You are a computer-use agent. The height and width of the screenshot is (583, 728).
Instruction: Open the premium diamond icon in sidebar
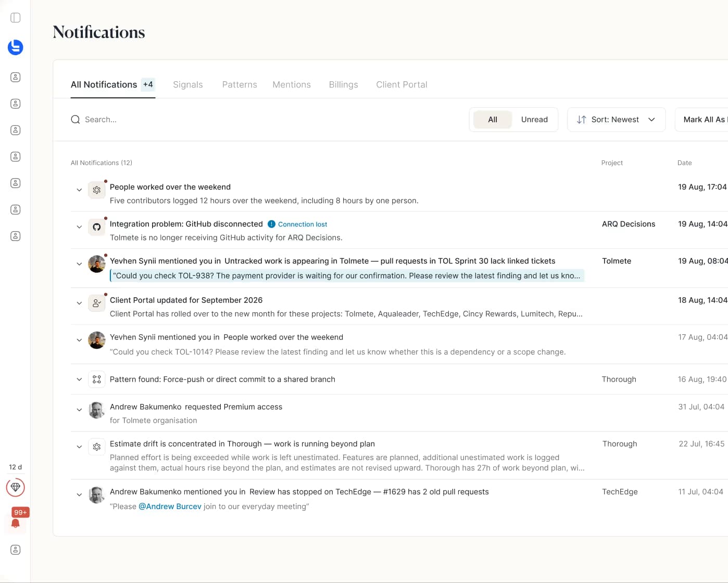click(x=16, y=487)
